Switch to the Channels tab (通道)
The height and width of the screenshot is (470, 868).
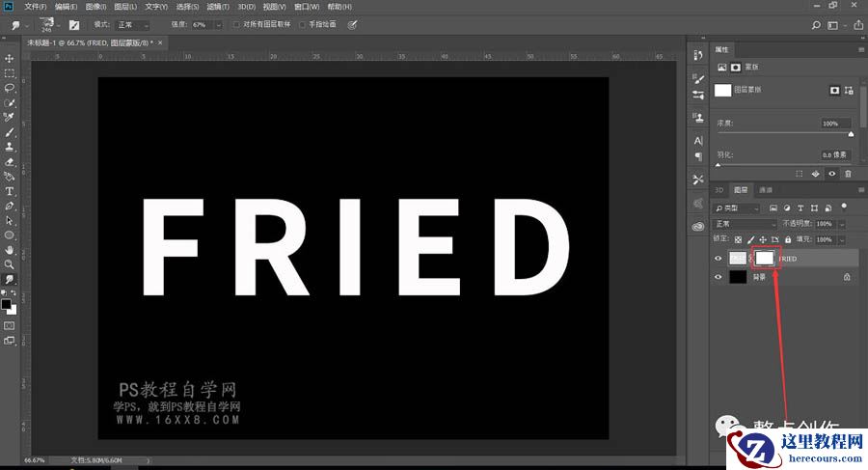pos(766,189)
